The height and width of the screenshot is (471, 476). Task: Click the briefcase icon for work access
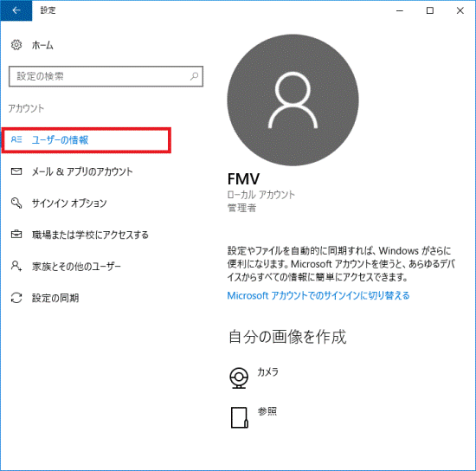click(x=16, y=234)
